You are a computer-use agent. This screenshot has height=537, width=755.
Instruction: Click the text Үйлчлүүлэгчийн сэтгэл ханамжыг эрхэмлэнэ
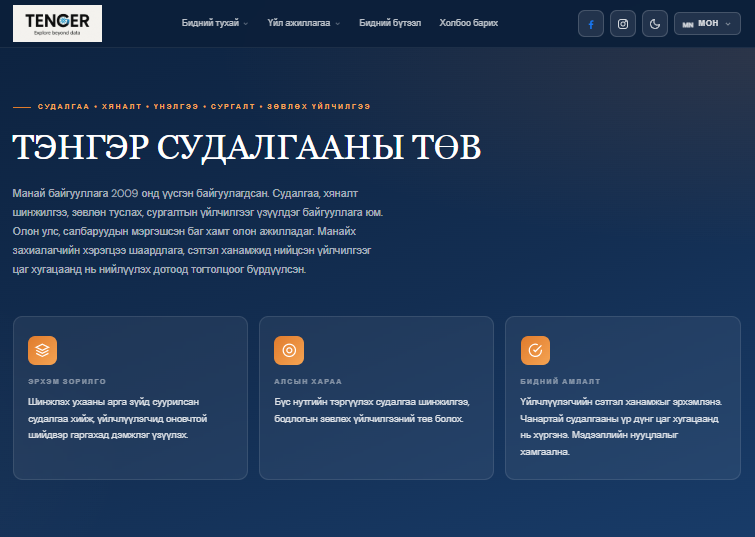click(621, 402)
